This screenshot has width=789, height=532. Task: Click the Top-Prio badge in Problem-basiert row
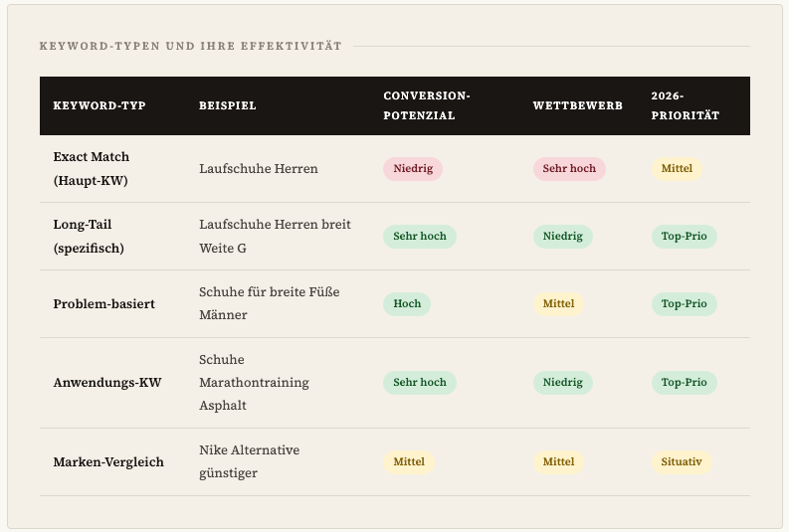point(685,304)
